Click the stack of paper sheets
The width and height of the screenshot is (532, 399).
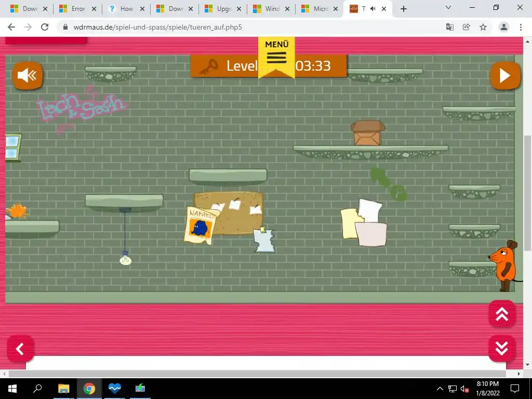tap(364, 223)
